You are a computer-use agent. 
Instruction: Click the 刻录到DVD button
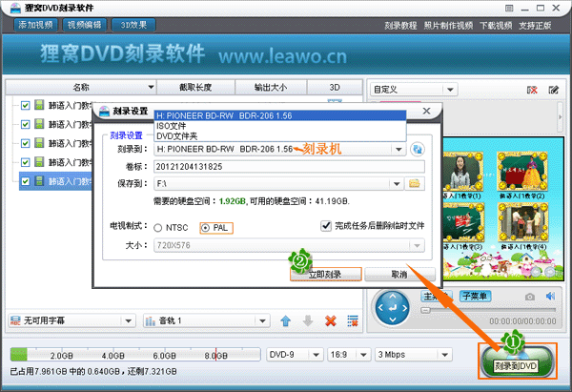click(x=518, y=361)
